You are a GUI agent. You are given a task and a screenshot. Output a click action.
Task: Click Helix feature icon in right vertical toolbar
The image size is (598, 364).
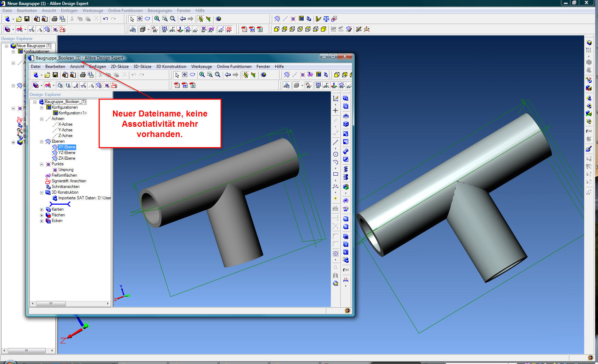pyautogui.click(x=346, y=169)
